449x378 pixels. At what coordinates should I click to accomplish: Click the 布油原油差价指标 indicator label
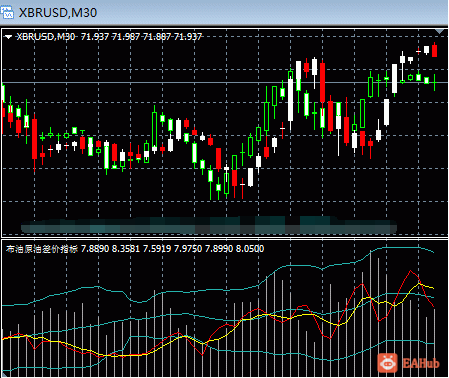click(41, 249)
